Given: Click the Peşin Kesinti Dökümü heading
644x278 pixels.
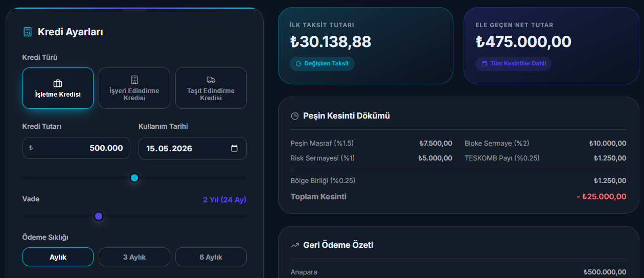Looking at the screenshot, I should click(347, 116).
